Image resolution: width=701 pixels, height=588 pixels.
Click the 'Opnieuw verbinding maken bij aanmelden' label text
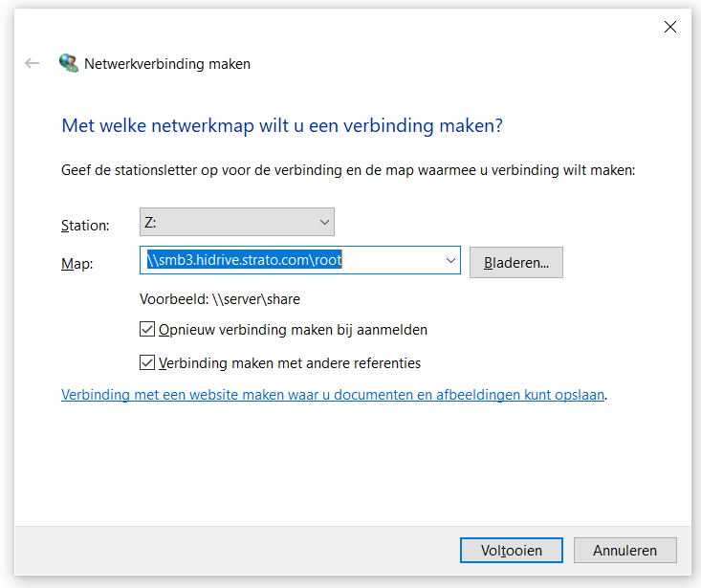(293, 330)
